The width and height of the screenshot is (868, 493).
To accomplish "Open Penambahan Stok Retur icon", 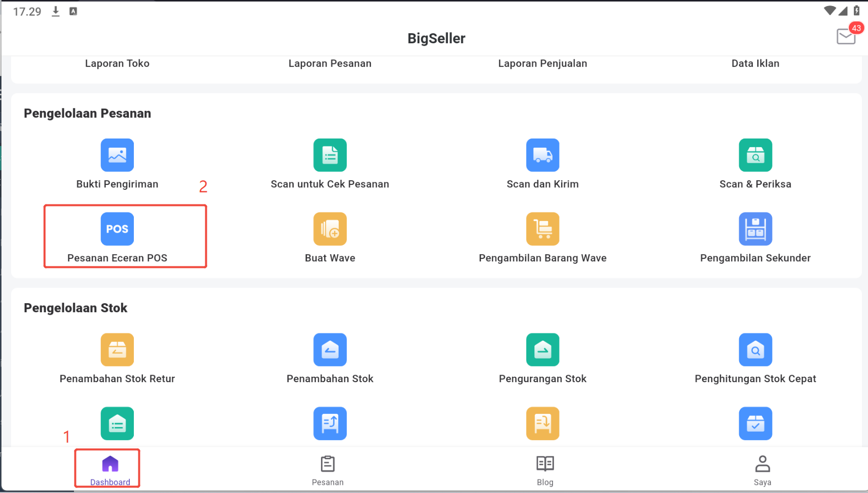I will tap(117, 350).
